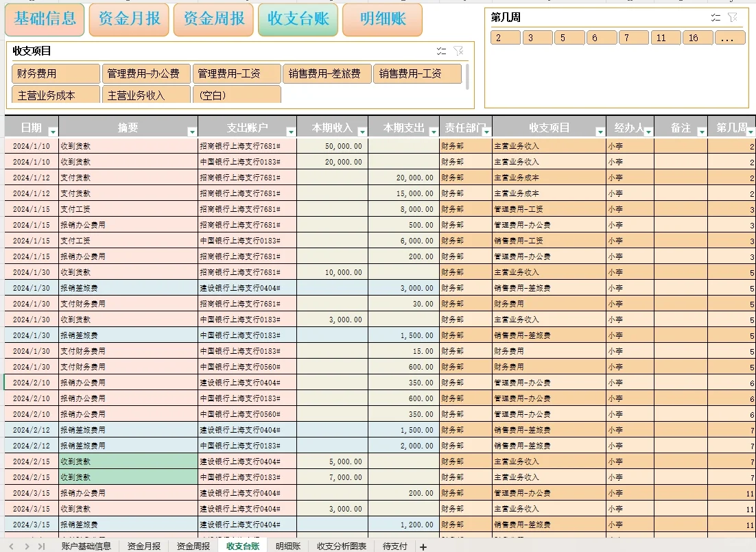Select the green 收到货款 cell dated 2024/2/15 for 5,000.00
Image resolution: width=756 pixels, height=552 pixels.
point(128,461)
